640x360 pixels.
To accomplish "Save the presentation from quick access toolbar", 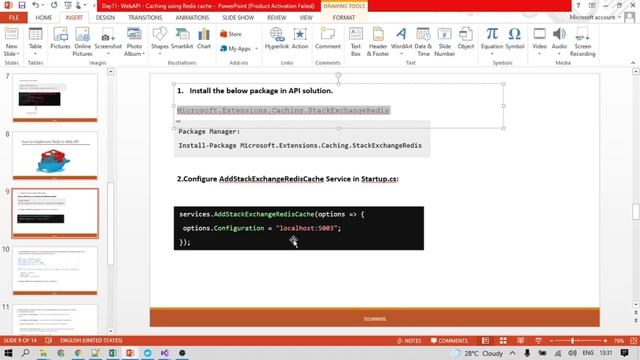I will tap(22, 5).
